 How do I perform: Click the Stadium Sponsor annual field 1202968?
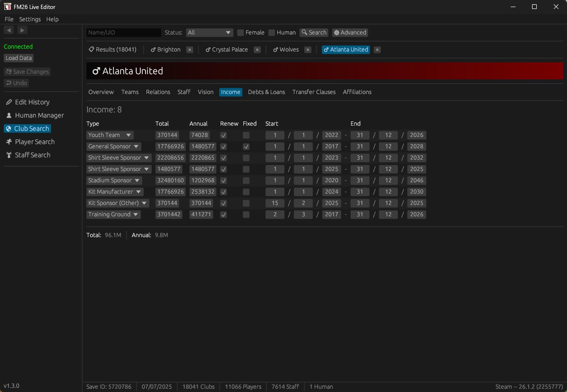coord(203,180)
